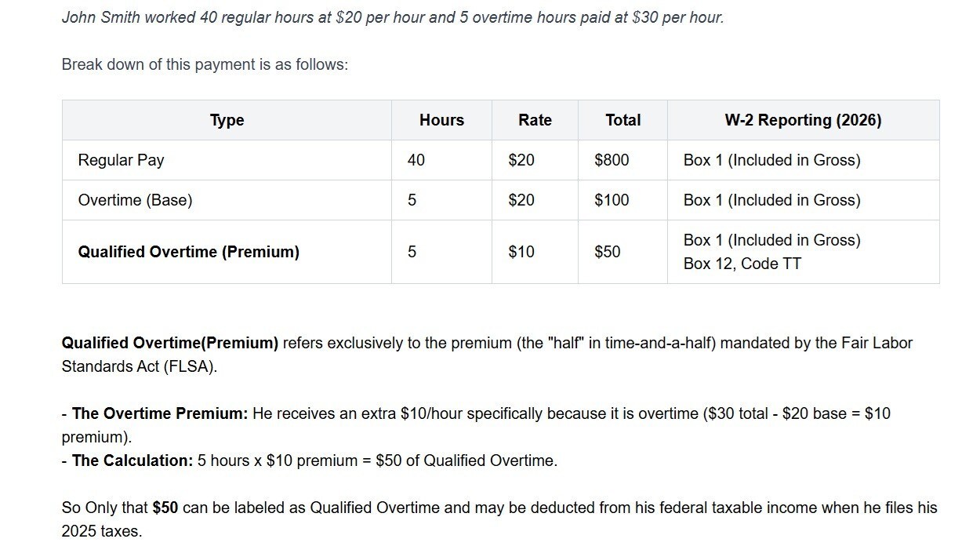Screen dimensions: 980x546
Task: Click the Break down of this payment line
Action: pos(205,64)
